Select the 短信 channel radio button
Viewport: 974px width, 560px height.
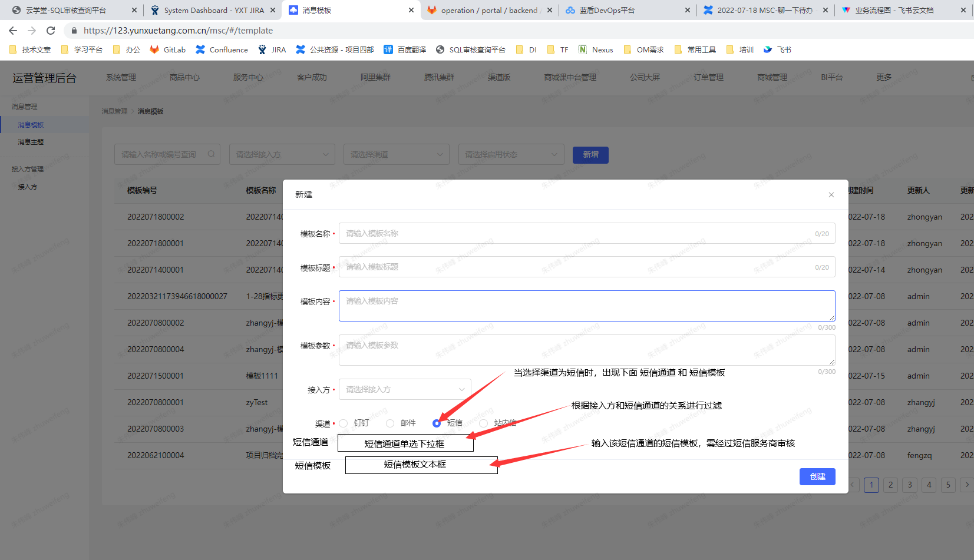tap(437, 423)
